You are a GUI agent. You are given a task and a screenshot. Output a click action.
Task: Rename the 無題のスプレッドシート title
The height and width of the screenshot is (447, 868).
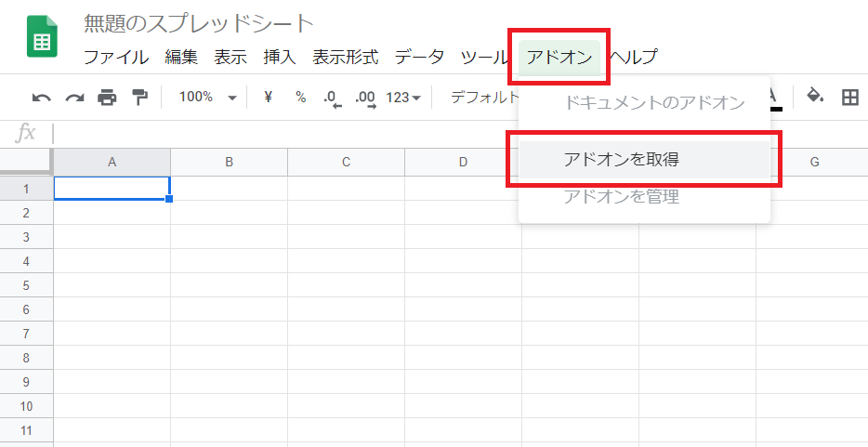199,23
